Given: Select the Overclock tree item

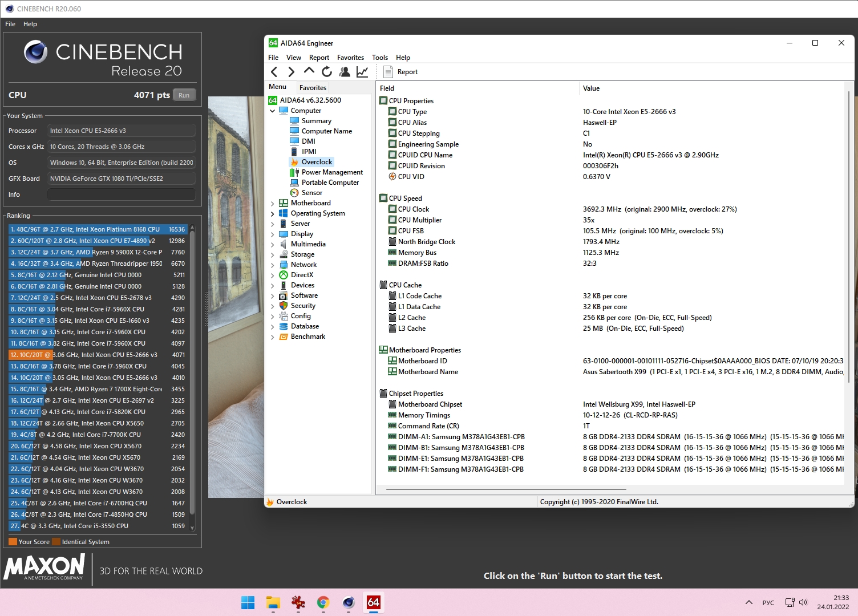Looking at the screenshot, I should (x=317, y=162).
